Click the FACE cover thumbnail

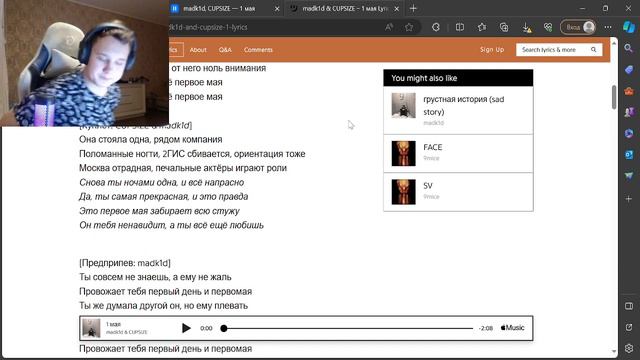403,153
